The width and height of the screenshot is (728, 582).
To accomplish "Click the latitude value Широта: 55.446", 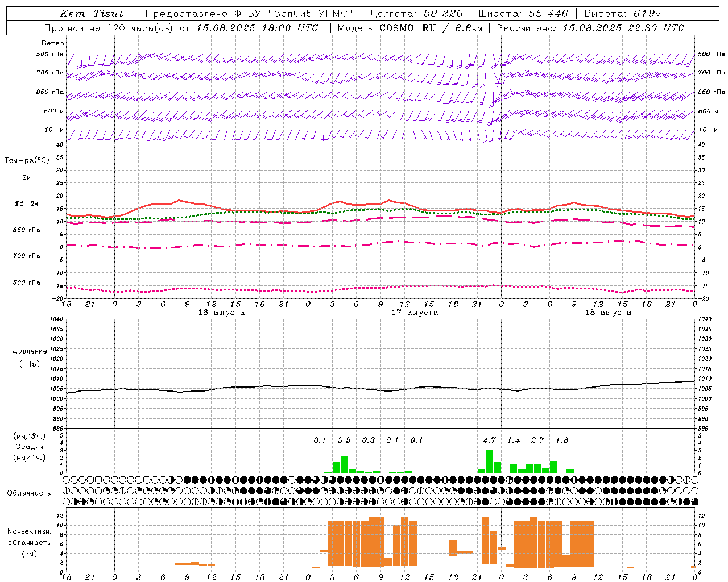I will (523, 14).
